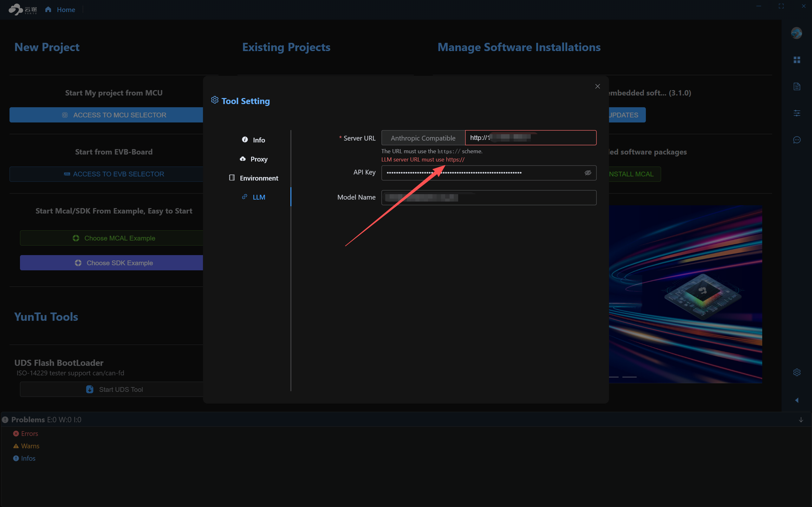Viewport: 812px width, 507px height.
Task: Collapse the right sidebar arrow
Action: click(796, 400)
